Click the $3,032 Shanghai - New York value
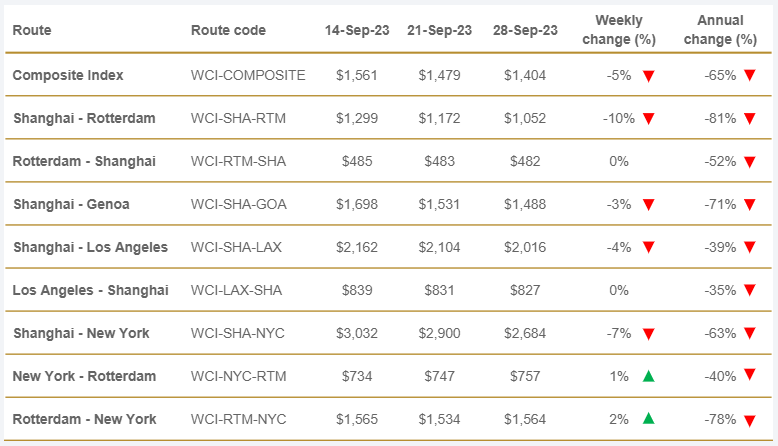778x446 pixels. coord(357,333)
